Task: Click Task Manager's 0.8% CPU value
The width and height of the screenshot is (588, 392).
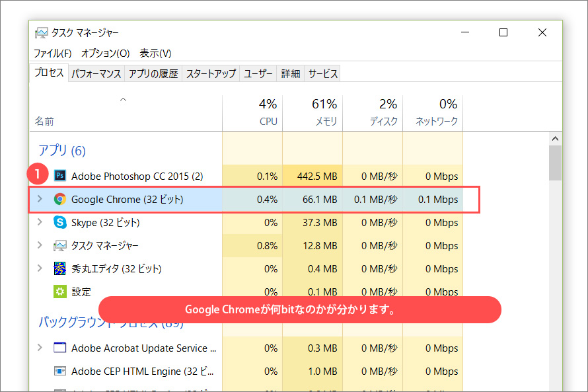Action: click(267, 246)
